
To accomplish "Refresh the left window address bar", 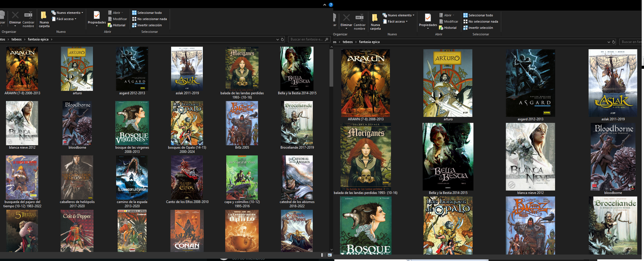I will 283,39.
